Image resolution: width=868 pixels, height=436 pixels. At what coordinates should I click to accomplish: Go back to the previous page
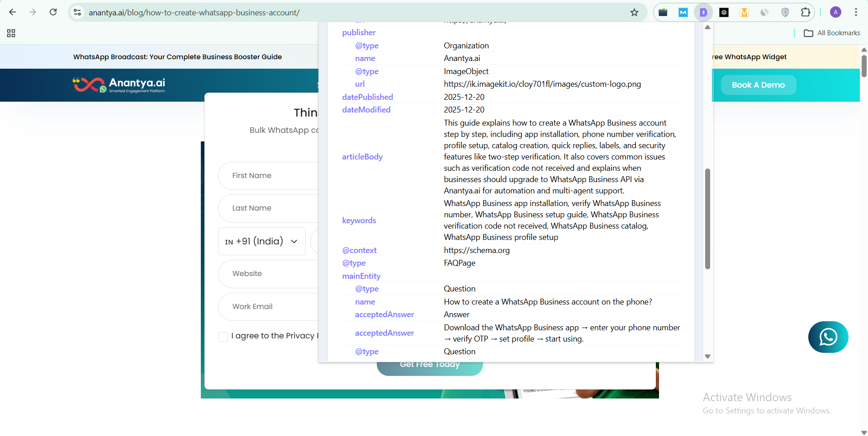(13, 12)
